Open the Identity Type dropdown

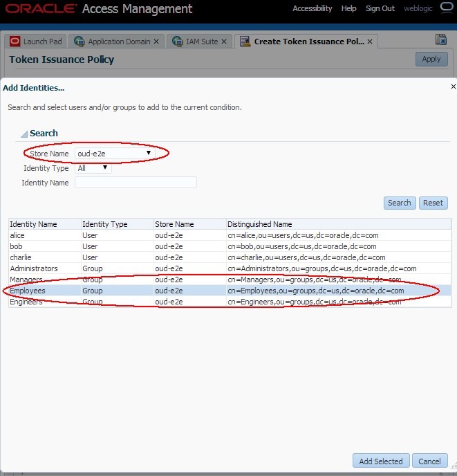[x=93, y=168]
